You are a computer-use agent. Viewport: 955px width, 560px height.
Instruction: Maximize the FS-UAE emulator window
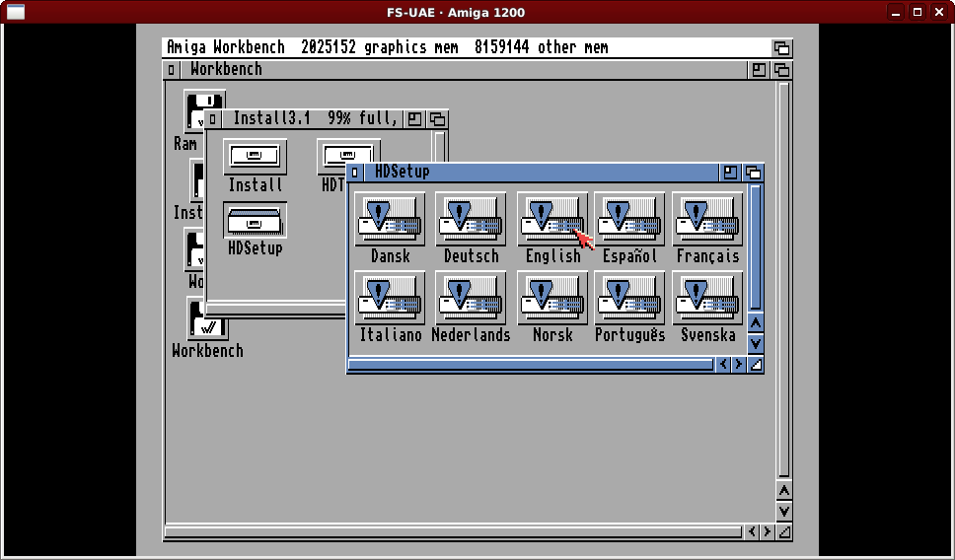918,12
